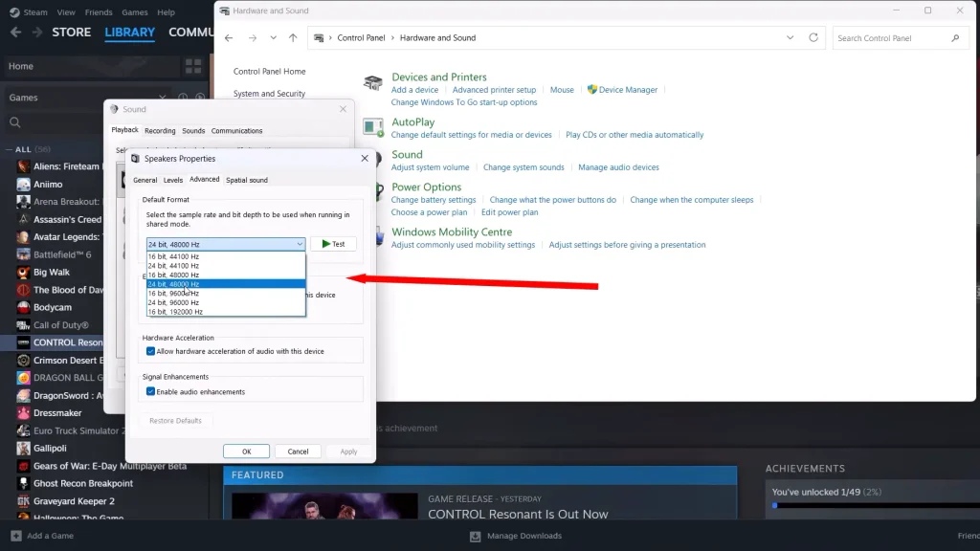Viewport: 980px width, 551px height.
Task: Click the Control Panel up arrow
Action: 293,38
